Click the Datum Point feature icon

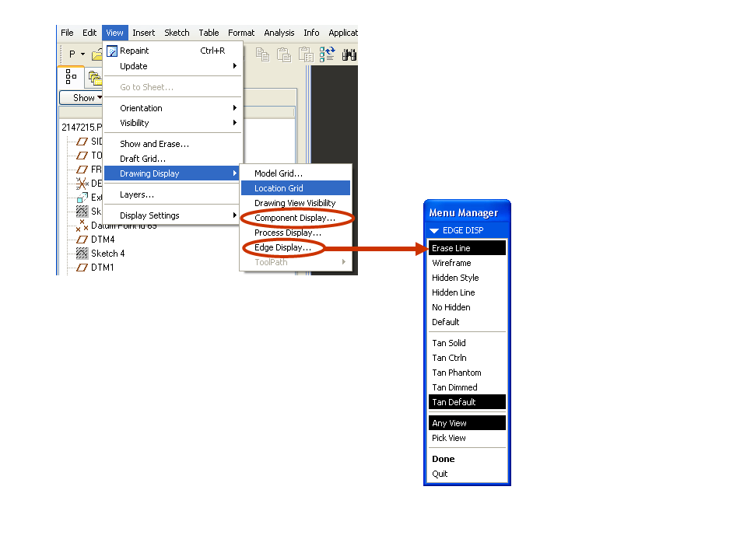[82, 226]
